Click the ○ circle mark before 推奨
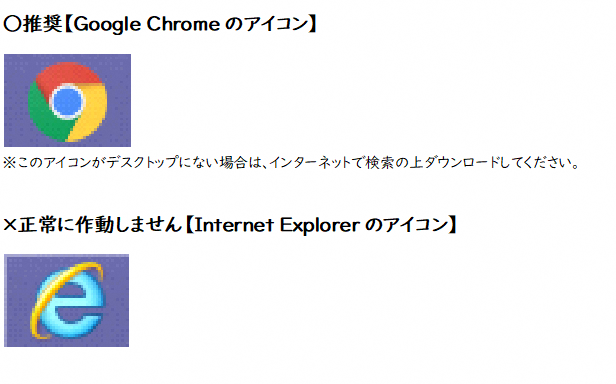The width and height of the screenshot is (616, 384). tap(13, 24)
